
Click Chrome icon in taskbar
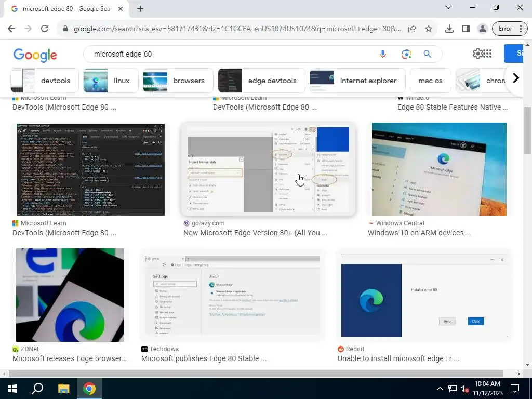pos(89,389)
